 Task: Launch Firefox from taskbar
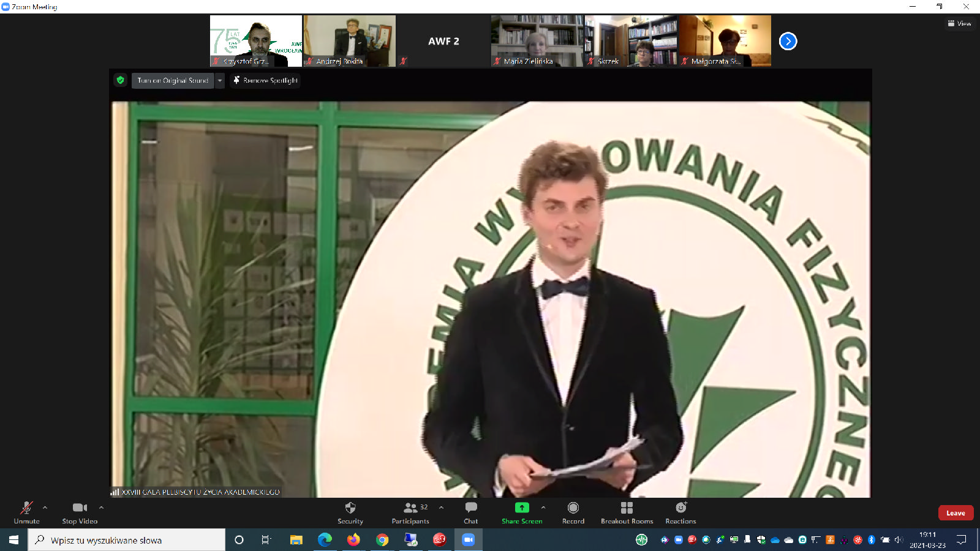click(353, 540)
